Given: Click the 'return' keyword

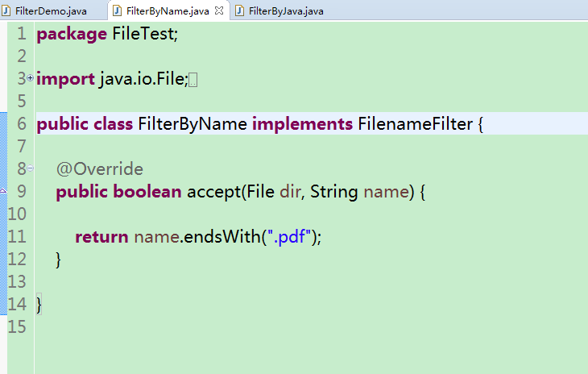Looking at the screenshot, I should (101, 237).
